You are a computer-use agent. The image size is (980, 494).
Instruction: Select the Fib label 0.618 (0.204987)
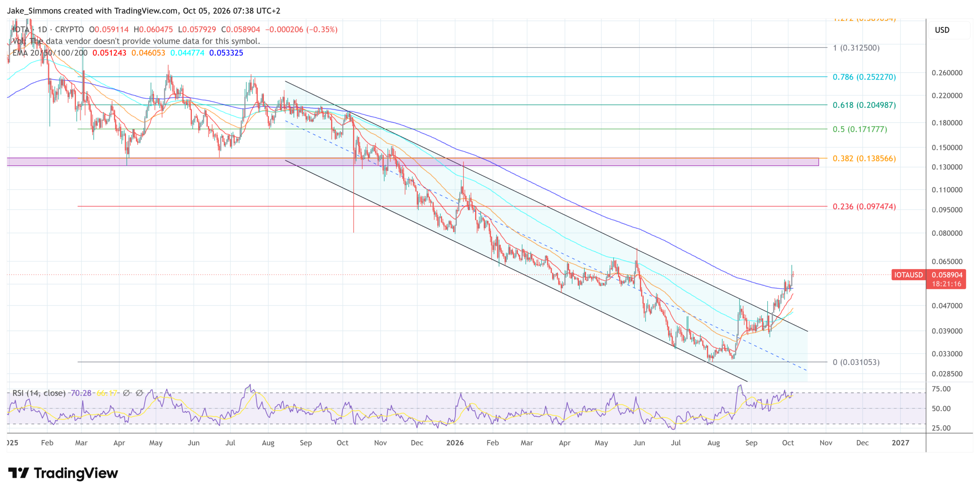864,105
